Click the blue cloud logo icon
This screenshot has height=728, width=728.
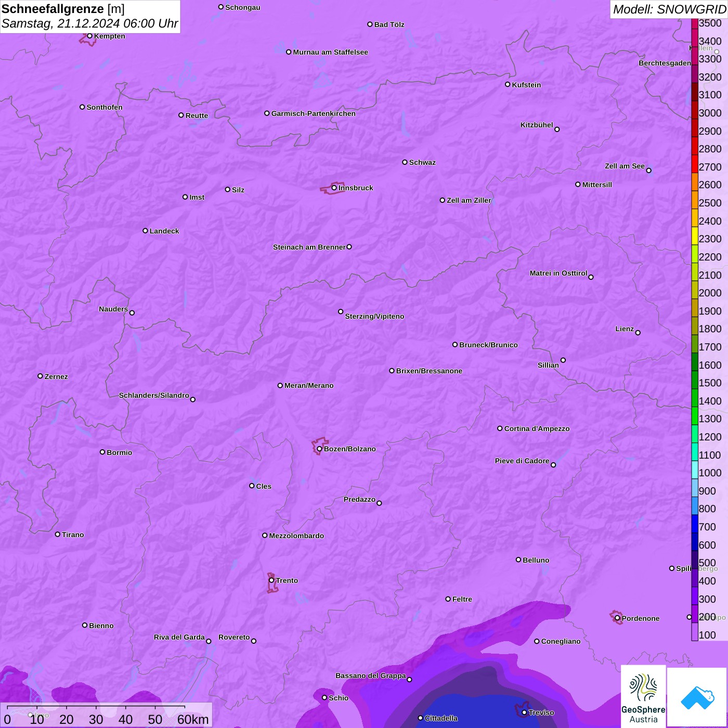coord(697,697)
